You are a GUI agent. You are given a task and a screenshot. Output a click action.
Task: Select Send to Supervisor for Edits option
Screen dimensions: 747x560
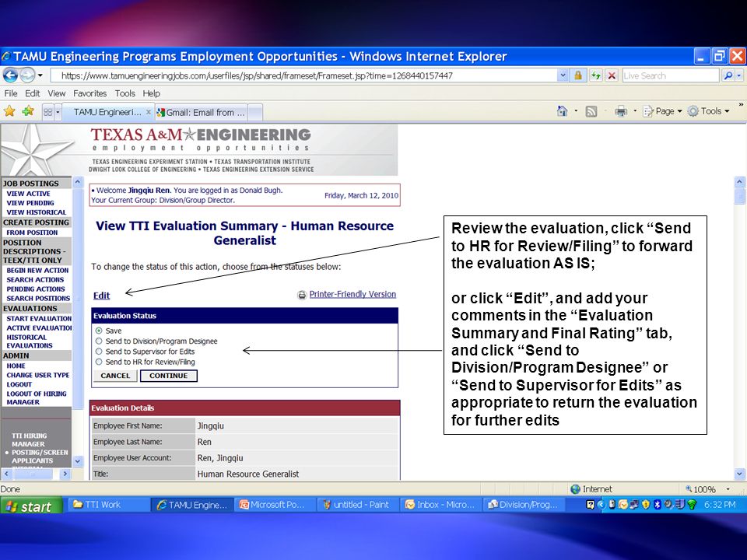click(x=99, y=352)
